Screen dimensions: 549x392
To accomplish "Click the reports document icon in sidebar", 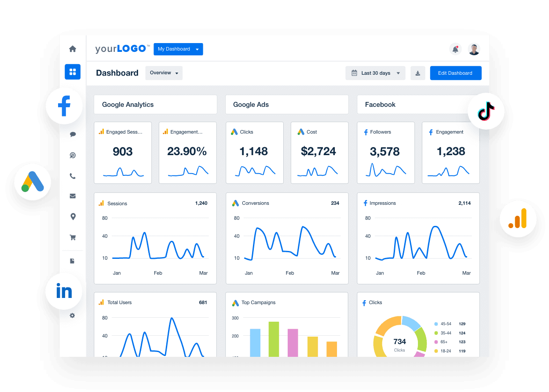I will click(x=72, y=260).
